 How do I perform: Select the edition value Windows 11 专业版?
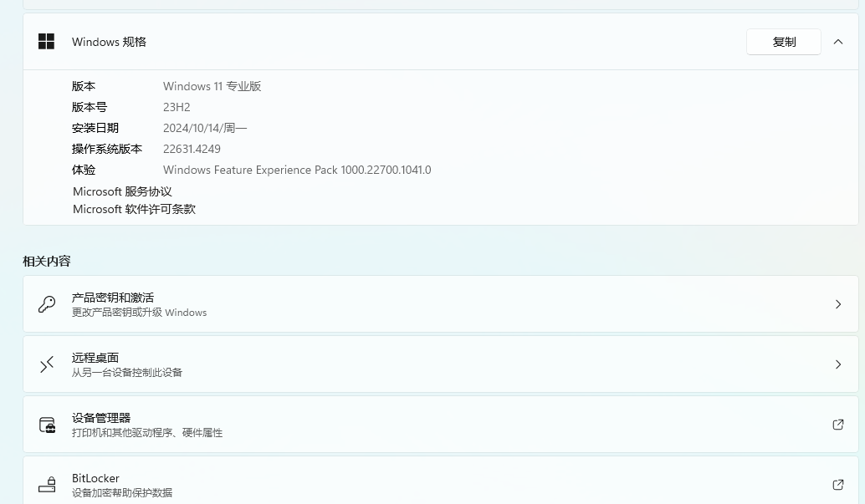coord(212,86)
